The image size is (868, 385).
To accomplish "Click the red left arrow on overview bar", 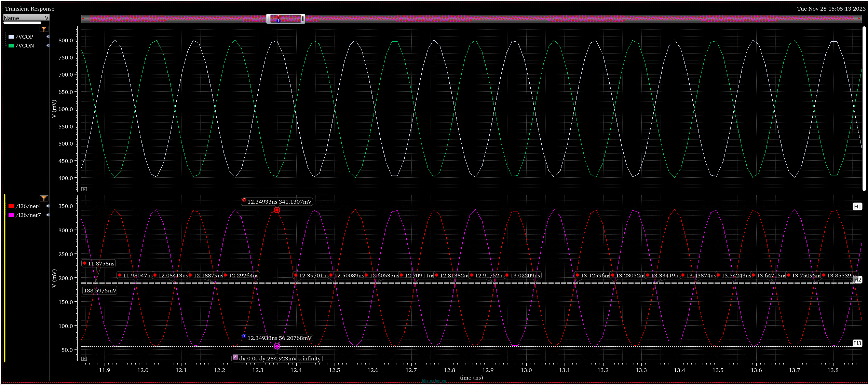I will pyautogui.click(x=83, y=19).
